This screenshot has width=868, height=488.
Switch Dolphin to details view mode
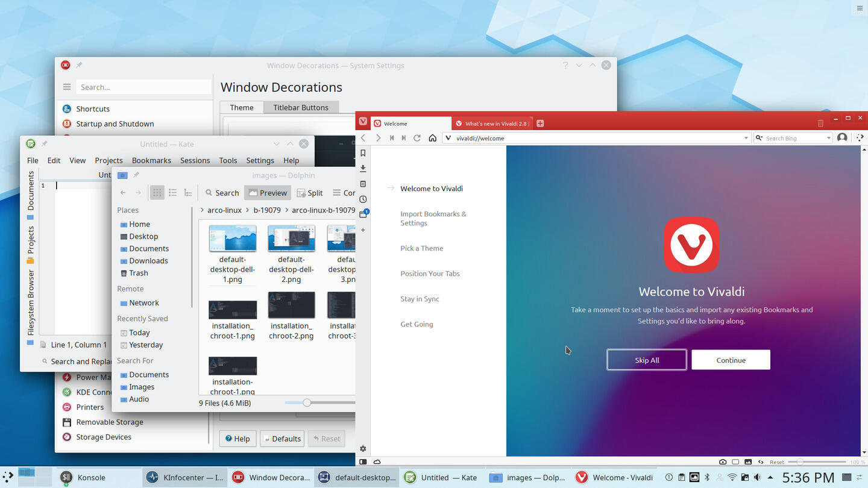(188, 193)
